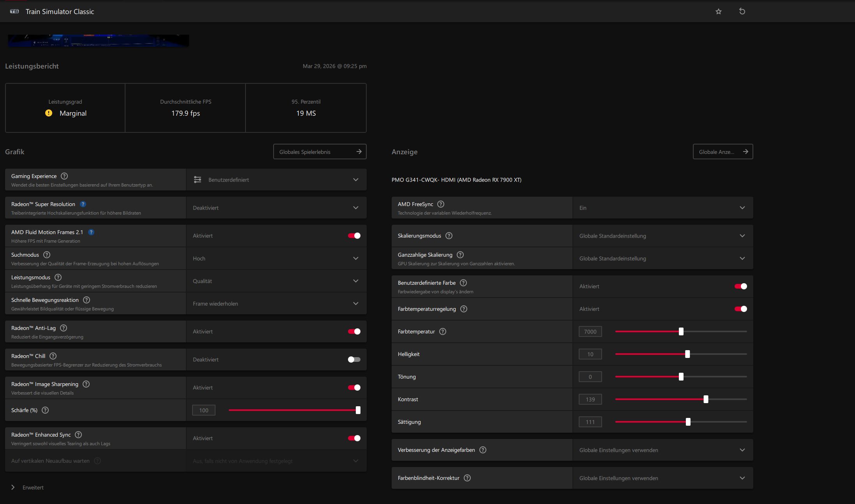Click help icon beside Farbenblindheit-Korrektur
The width and height of the screenshot is (855, 504).
pyautogui.click(x=467, y=478)
